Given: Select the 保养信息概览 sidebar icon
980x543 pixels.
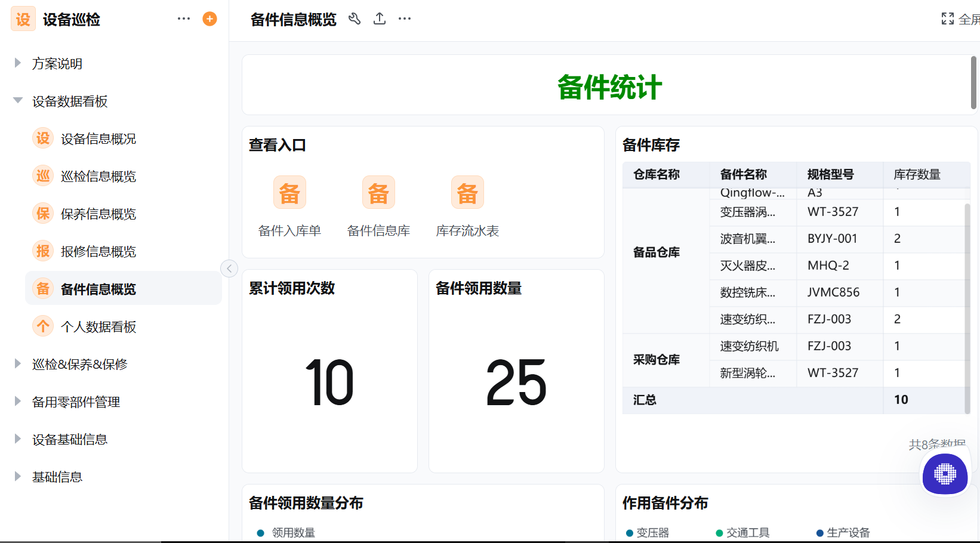Looking at the screenshot, I should point(42,213).
